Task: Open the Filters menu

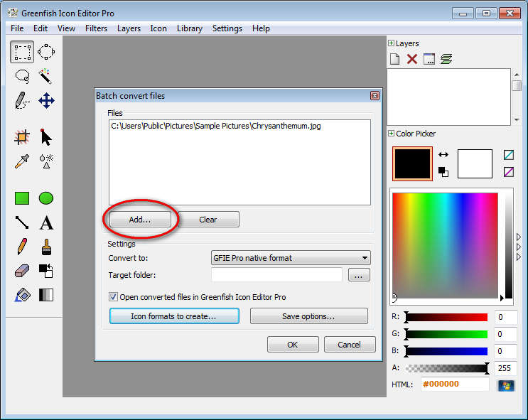Action: (96, 28)
